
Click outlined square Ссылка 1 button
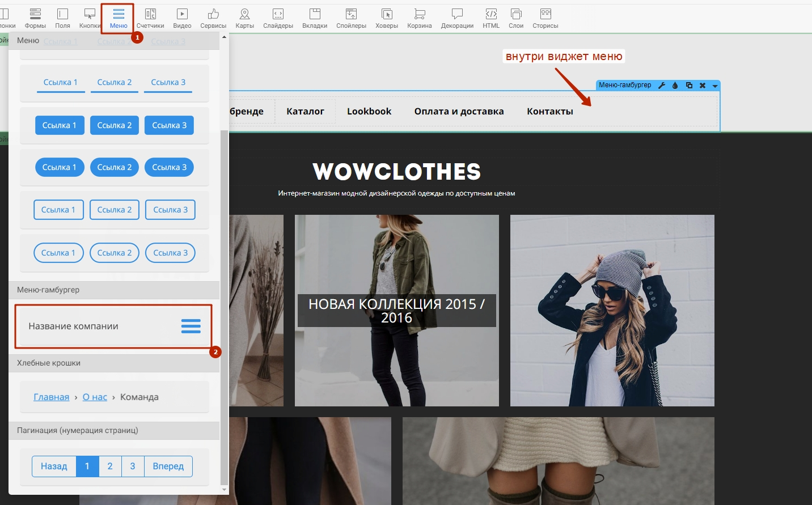tap(58, 210)
